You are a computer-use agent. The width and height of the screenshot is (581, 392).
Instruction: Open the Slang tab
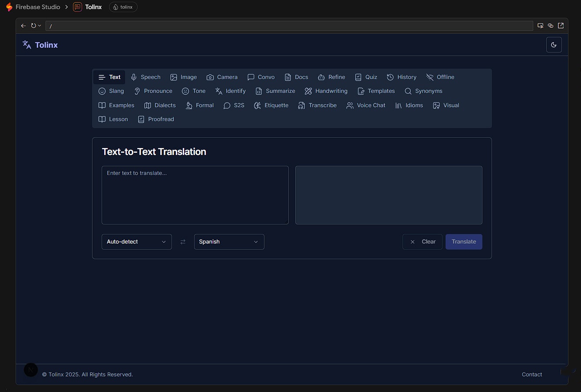tap(111, 91)
